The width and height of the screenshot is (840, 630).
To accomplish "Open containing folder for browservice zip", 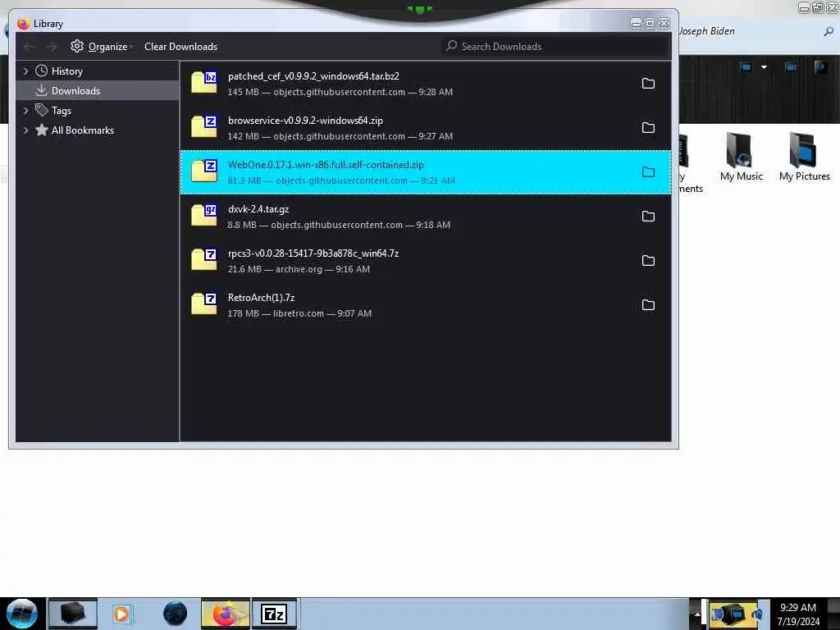I will click(x=648, y=127).
